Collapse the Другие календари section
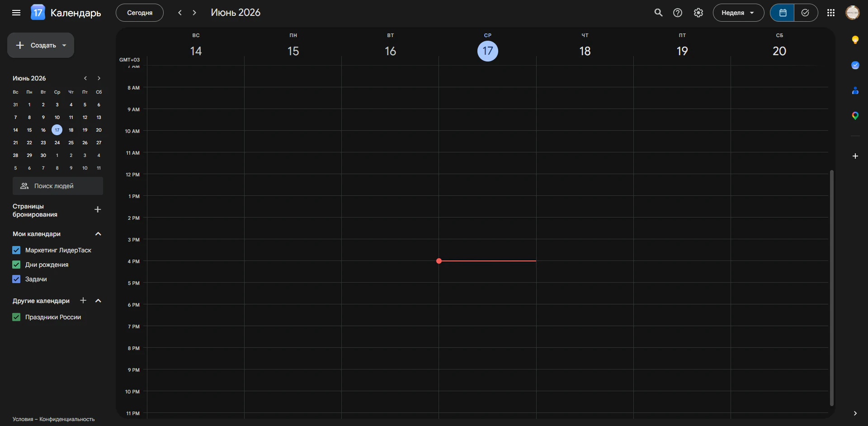868x426 pixels. click(98, 301)
